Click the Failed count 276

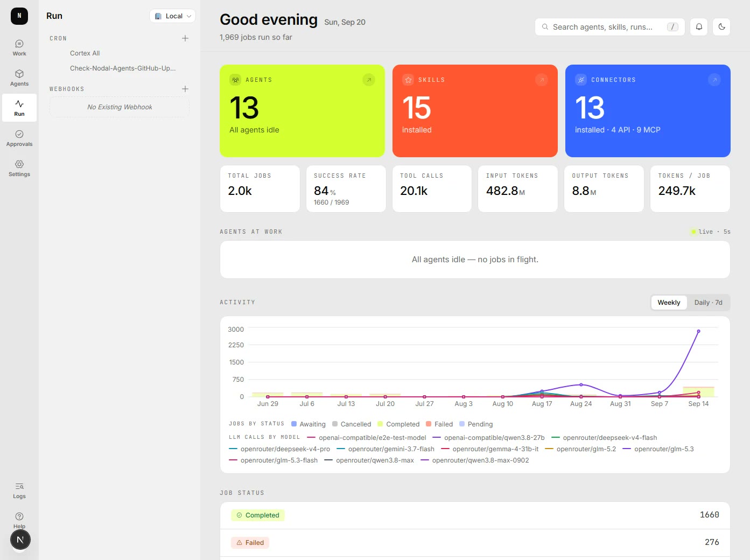[712, 542]
